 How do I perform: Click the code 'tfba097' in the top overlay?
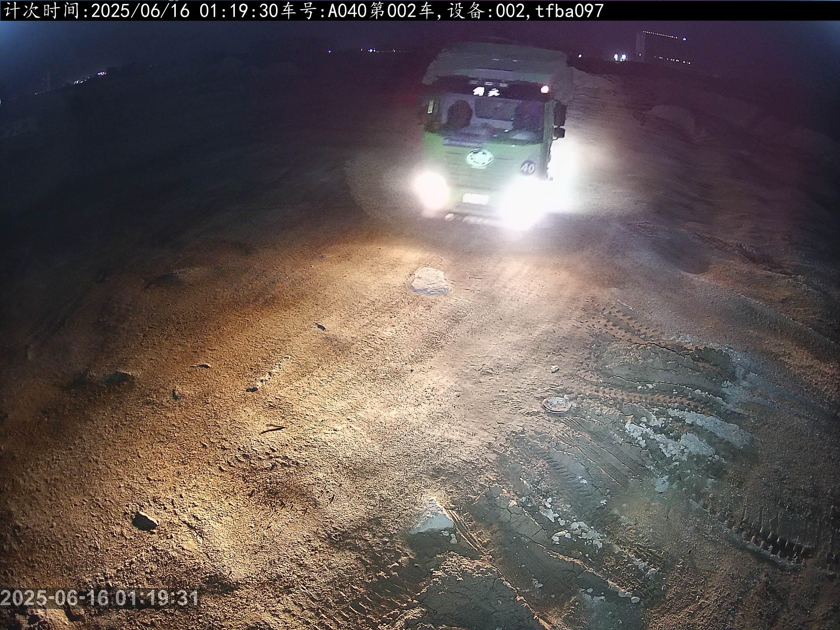(x=569, y=11)
